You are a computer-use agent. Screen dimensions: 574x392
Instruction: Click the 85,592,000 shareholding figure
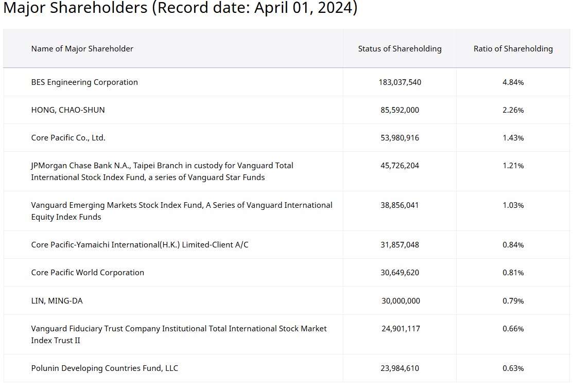click(399, 110)
